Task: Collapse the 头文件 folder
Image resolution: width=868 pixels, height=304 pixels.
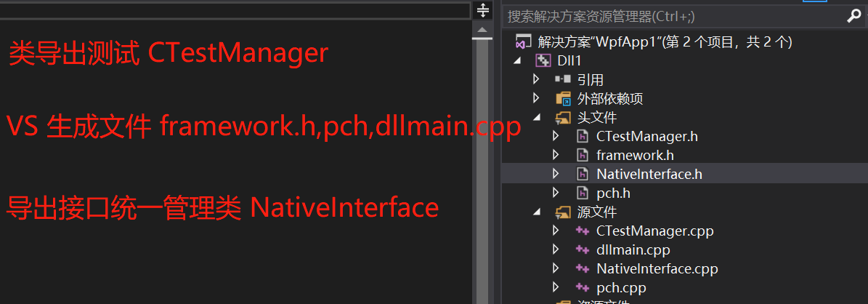Action: 537,118
